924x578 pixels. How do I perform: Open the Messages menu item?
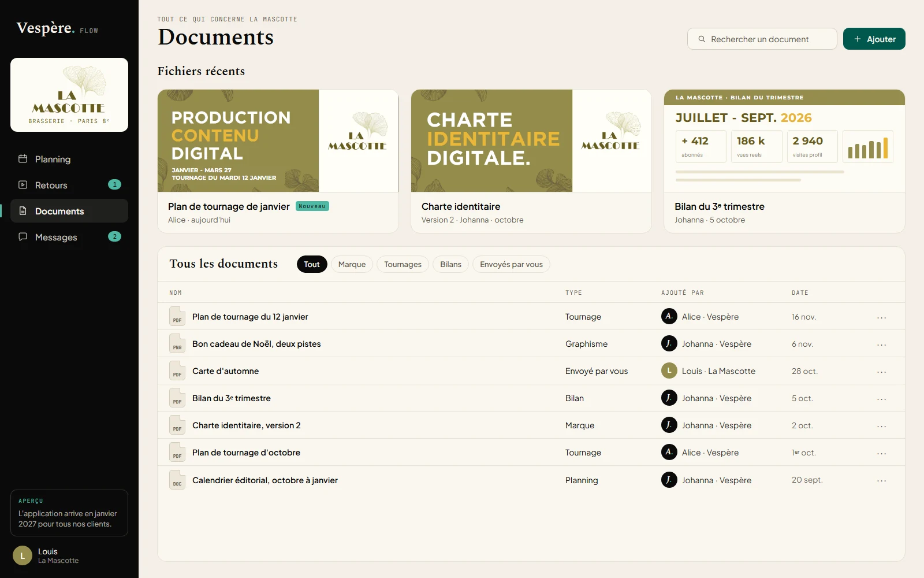(x=69, y=237)
